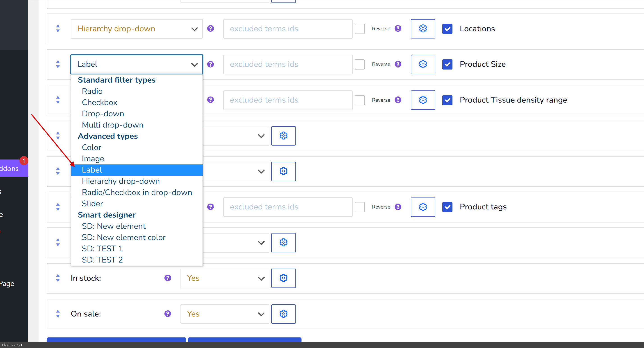Image resolution: width=644 pixels, height=348 pixels.
Task: Click help icon next to Hierarchy drop-down select
Action: [x=210, y=29]
